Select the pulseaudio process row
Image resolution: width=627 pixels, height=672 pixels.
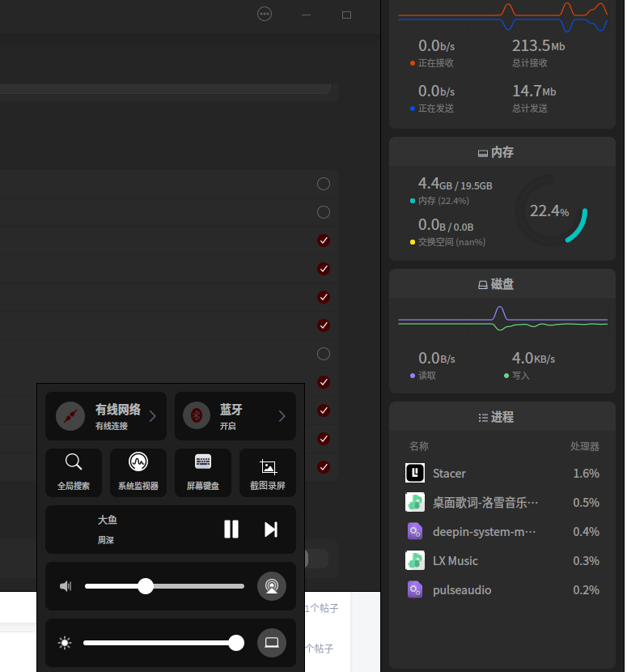(502, 589)
